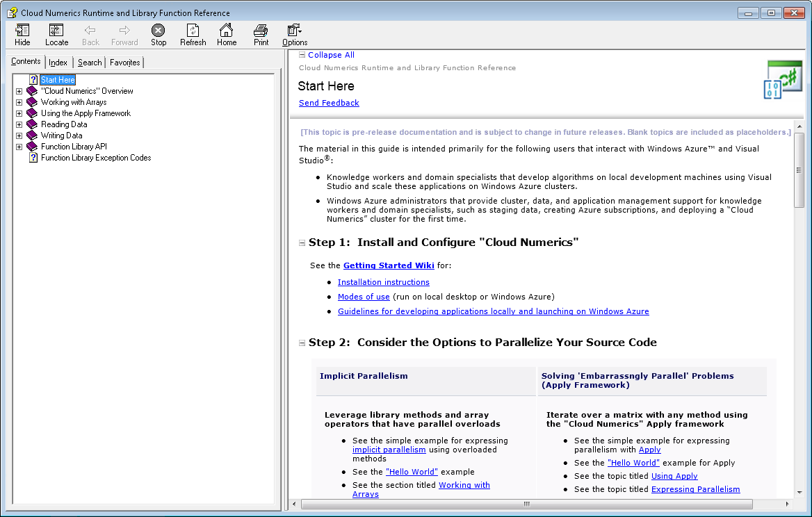The height and width of the screenshot is (517, 812).
Task: Click the Start Here question-mark page icon
Action: point(33,80)
